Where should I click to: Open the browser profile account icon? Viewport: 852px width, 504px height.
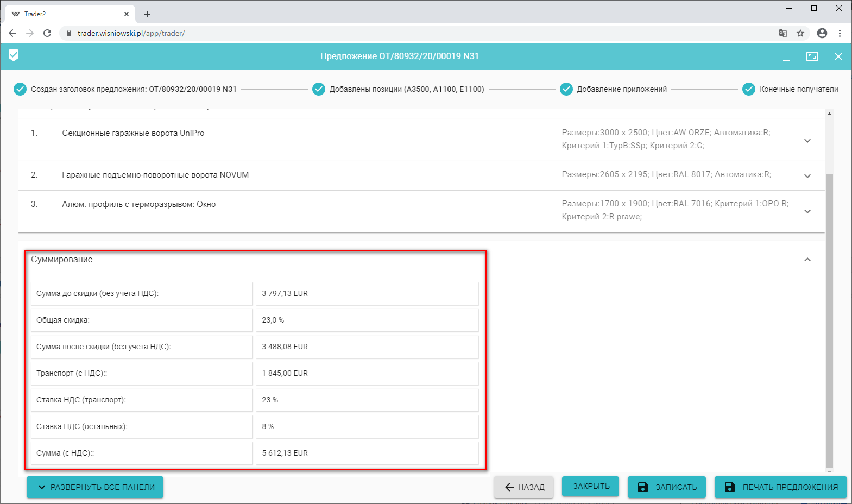(822, 33)
